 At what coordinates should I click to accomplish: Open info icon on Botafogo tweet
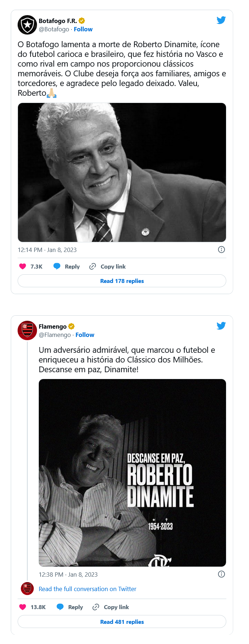pos(221,249)
